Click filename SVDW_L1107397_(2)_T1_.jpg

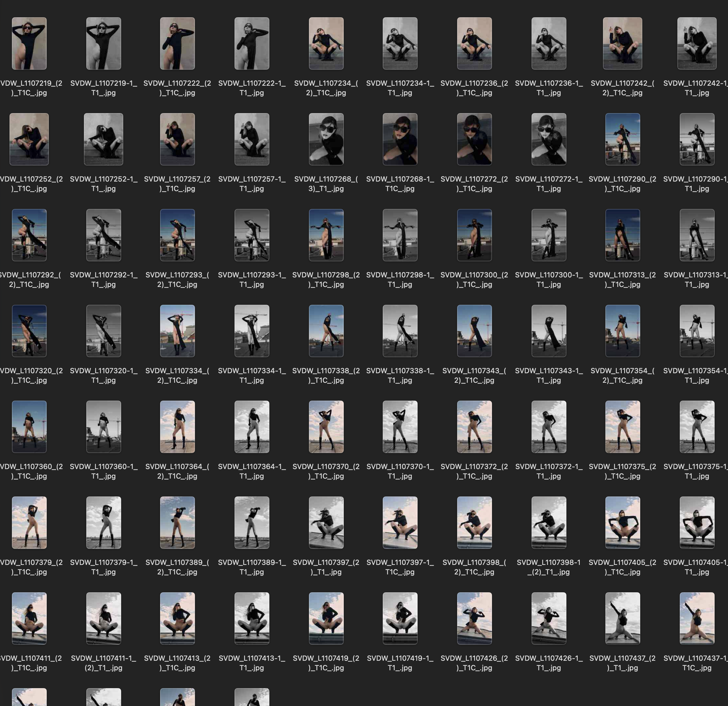326,567
